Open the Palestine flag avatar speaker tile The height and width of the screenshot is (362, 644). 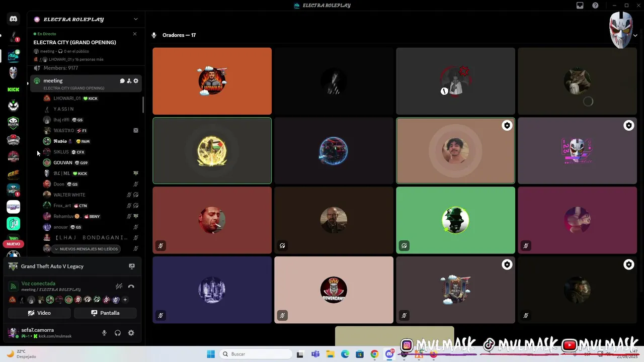pos(212,151)
